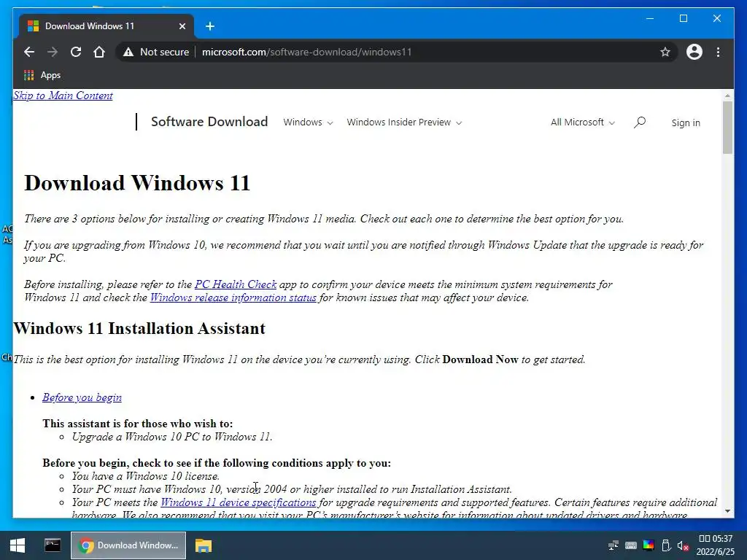The width and height of the screenshot is (747, 560).
Task: Click the Download Windows 11 heading
Action: [137, 183]
